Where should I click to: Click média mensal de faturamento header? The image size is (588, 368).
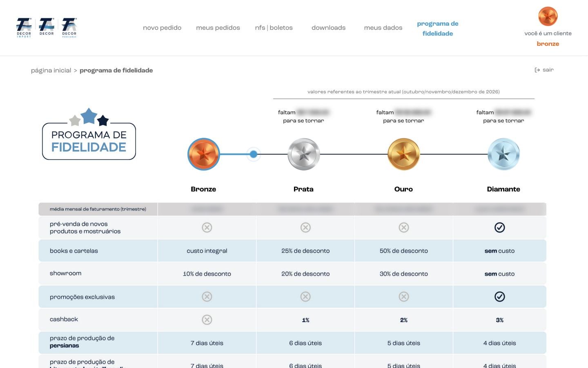tap(98, 209)
